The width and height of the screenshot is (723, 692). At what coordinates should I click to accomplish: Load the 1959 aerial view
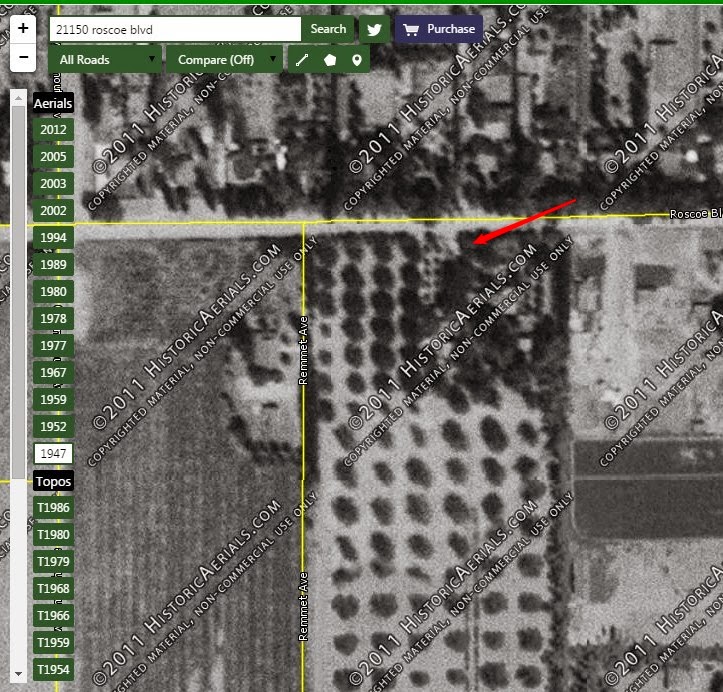click(x=53, y=399)
